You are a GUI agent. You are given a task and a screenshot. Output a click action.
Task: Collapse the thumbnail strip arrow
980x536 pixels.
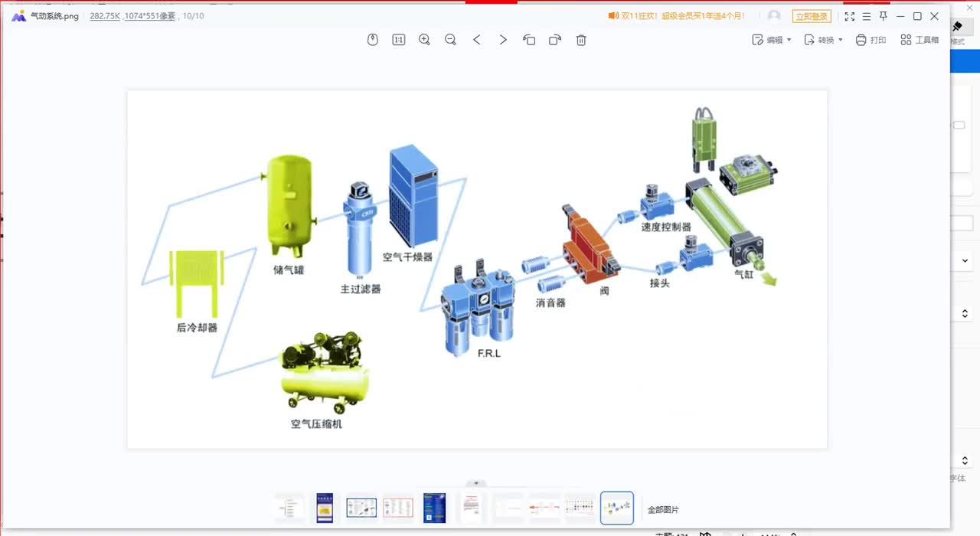click(476, 483)
